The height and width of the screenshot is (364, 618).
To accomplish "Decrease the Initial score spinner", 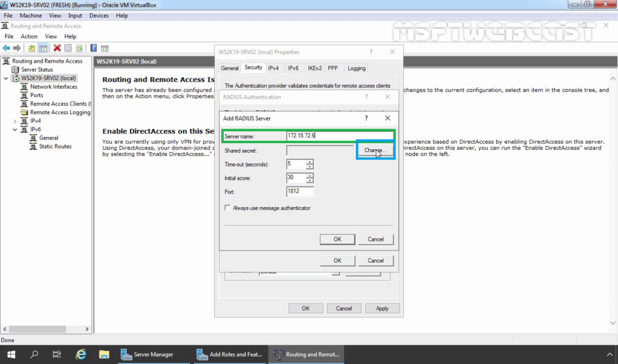I will 310,180.
